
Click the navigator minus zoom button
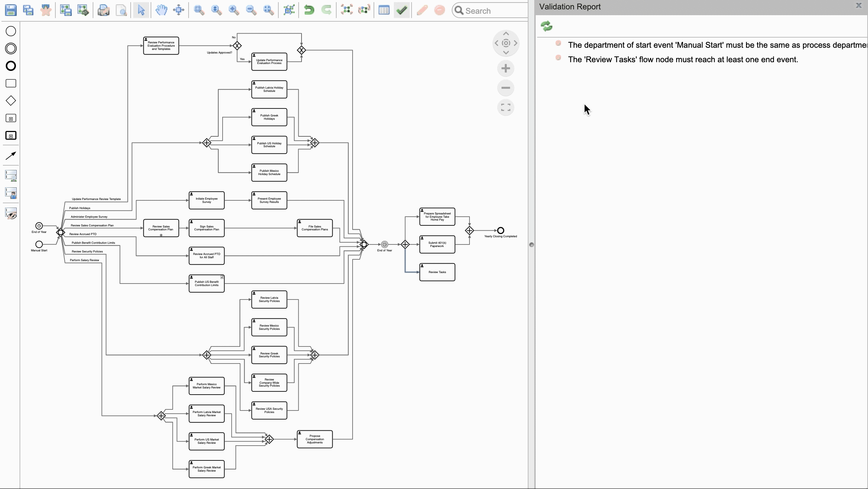(506, 88)
